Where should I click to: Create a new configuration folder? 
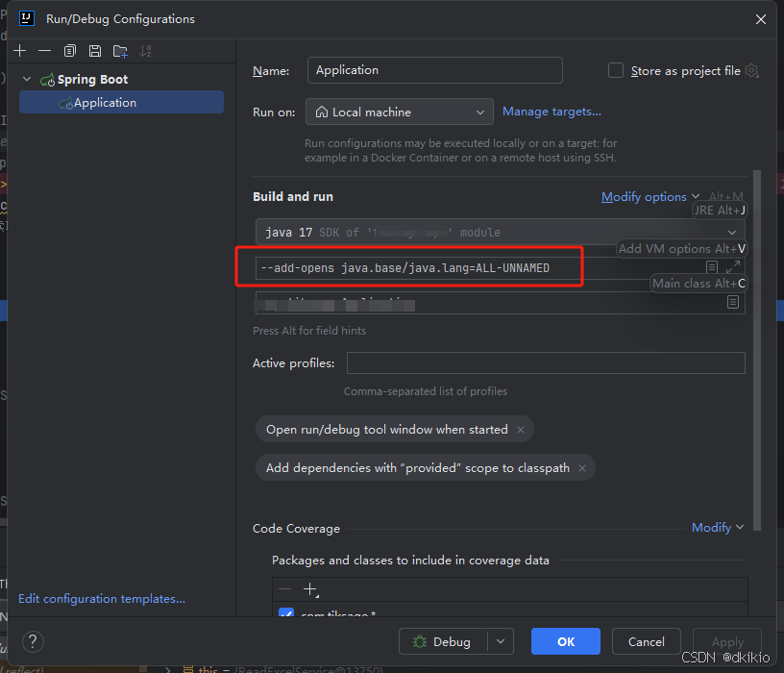click(120, 51)
